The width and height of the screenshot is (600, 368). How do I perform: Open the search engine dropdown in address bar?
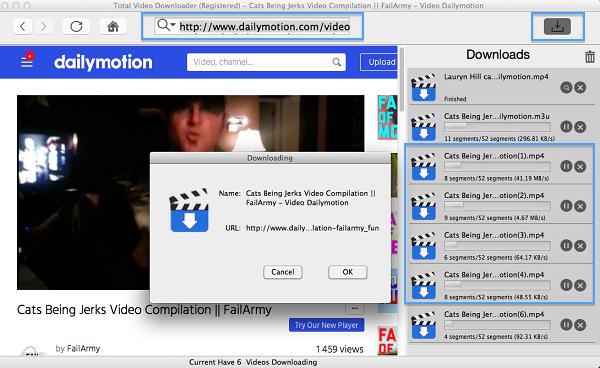point(166,26)
